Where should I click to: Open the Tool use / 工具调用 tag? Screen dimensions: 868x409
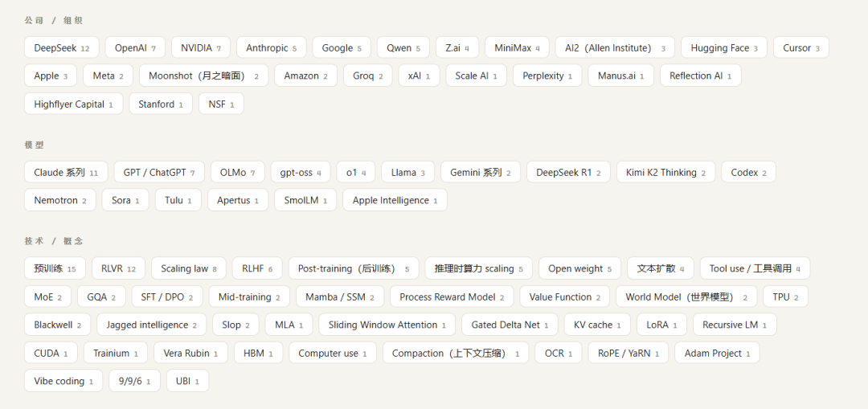[x=755, y=268]
